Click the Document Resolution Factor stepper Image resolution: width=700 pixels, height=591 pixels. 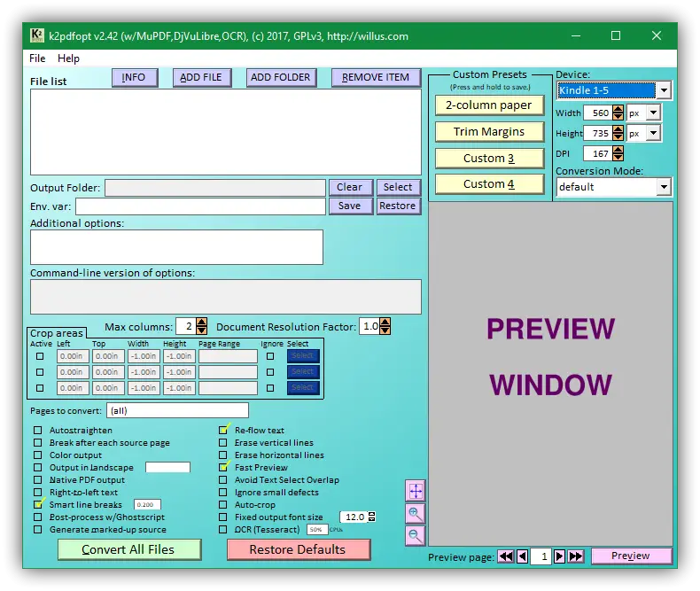[385, 326]
